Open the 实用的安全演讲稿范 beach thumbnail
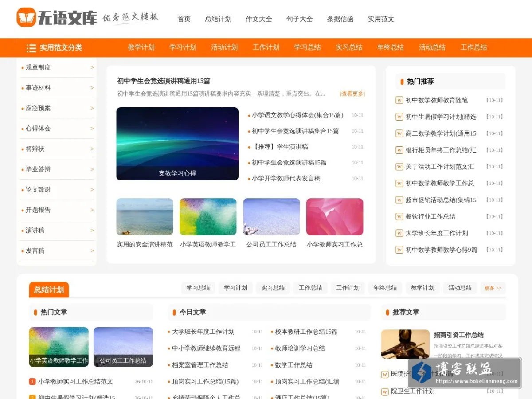The image size is (532, 399). click(145, 217)
